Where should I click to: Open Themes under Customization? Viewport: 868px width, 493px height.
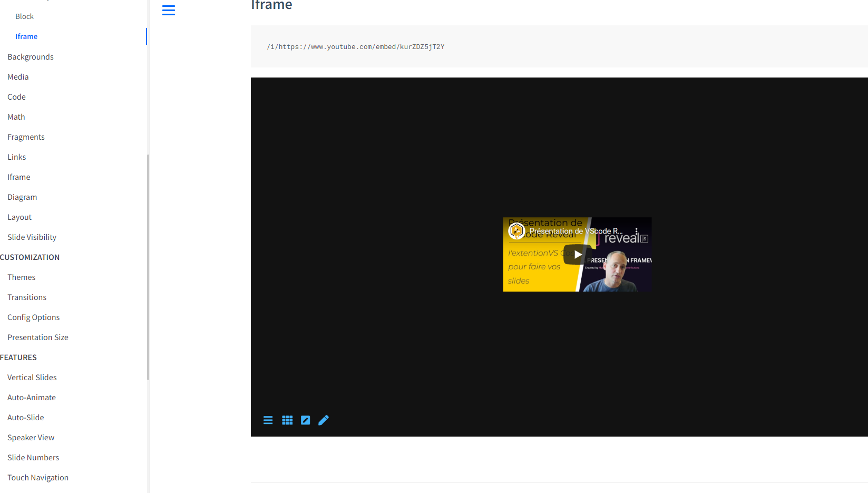point(21,277)
